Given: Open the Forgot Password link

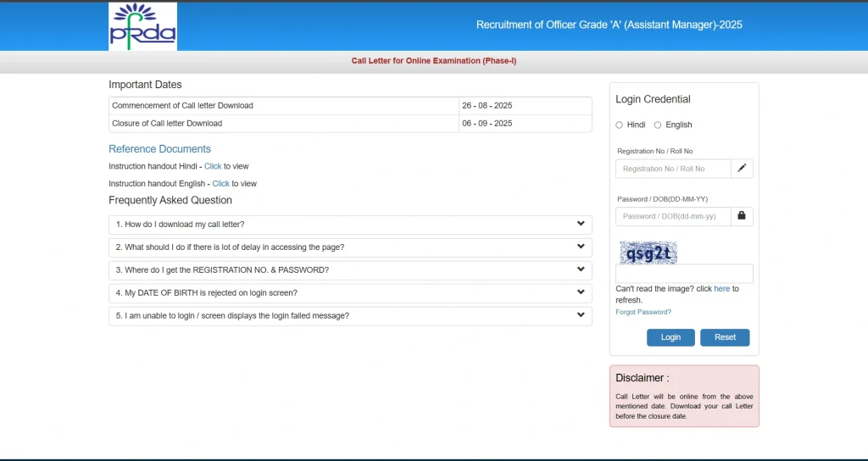Looking at the screenshot, I should tap(643, 312).
